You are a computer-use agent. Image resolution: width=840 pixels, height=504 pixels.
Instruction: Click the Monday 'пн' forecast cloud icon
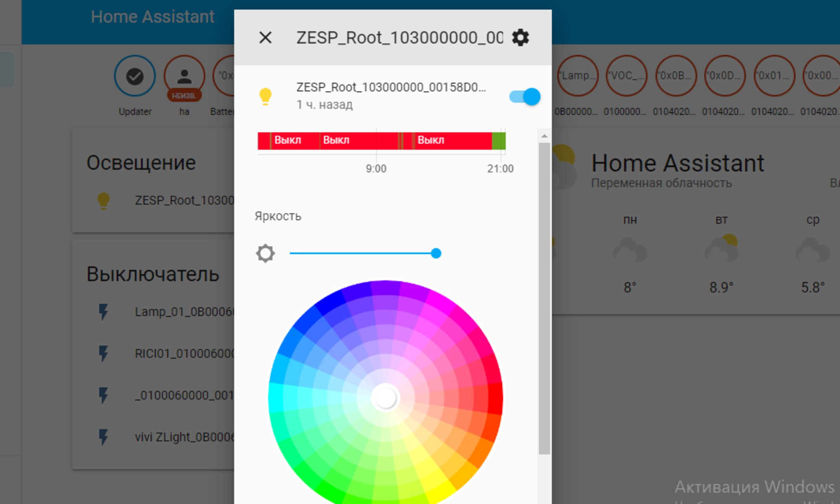coord(630,250)
